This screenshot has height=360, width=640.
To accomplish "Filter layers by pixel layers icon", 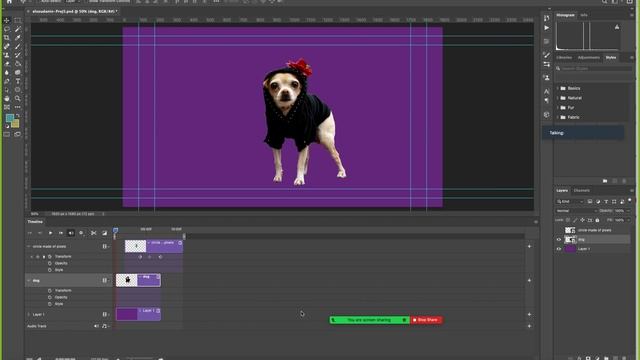I will pos(590,202).
